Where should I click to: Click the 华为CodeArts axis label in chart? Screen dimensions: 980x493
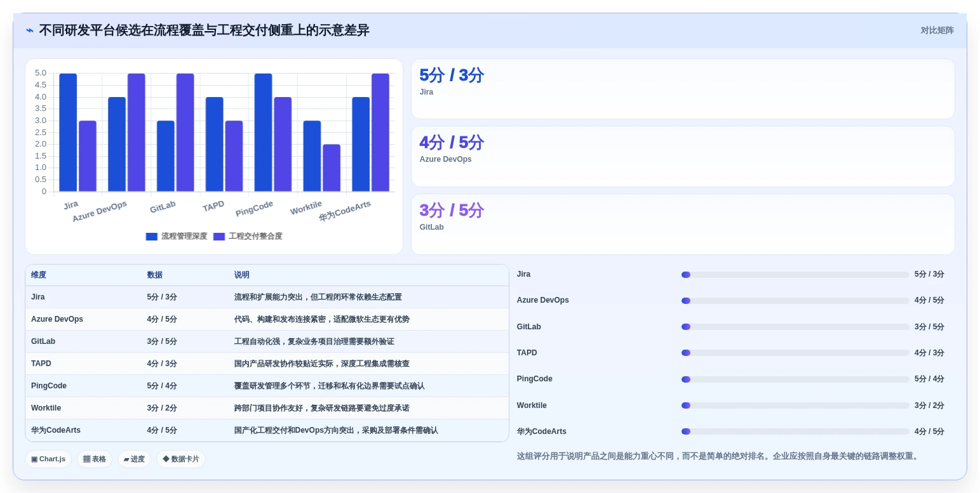click(x=345, y=211)
